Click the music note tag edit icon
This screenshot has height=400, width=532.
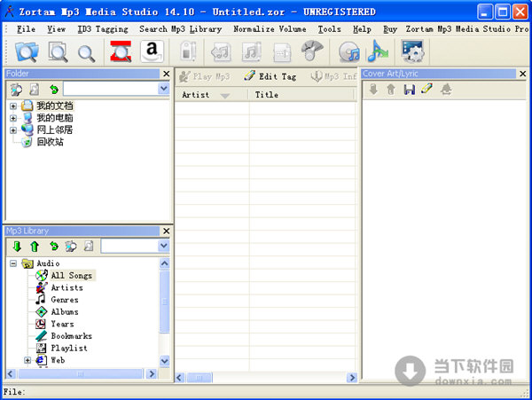252,51
